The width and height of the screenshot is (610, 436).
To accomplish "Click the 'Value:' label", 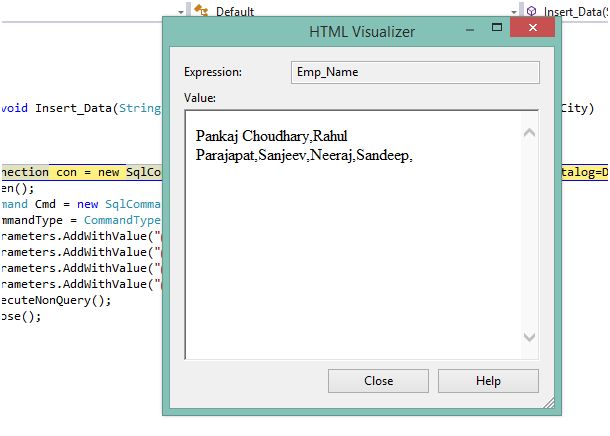I will (200, 98).
